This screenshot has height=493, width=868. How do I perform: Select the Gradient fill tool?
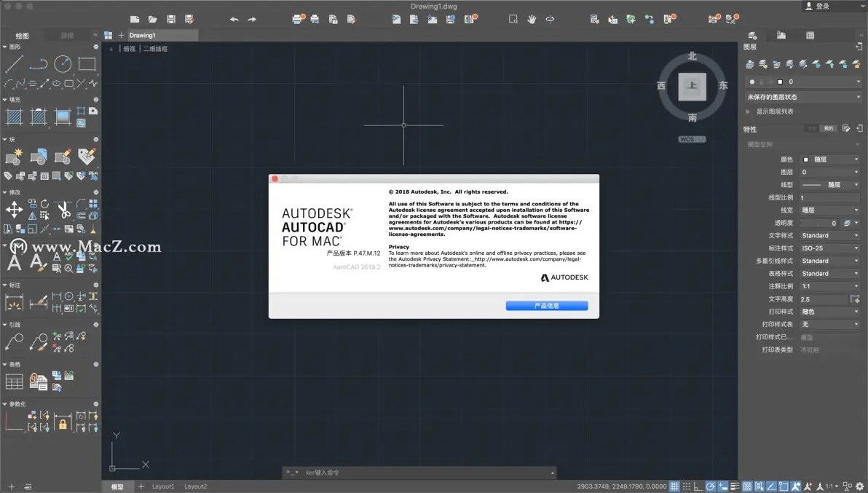click(x=63, y=117)
